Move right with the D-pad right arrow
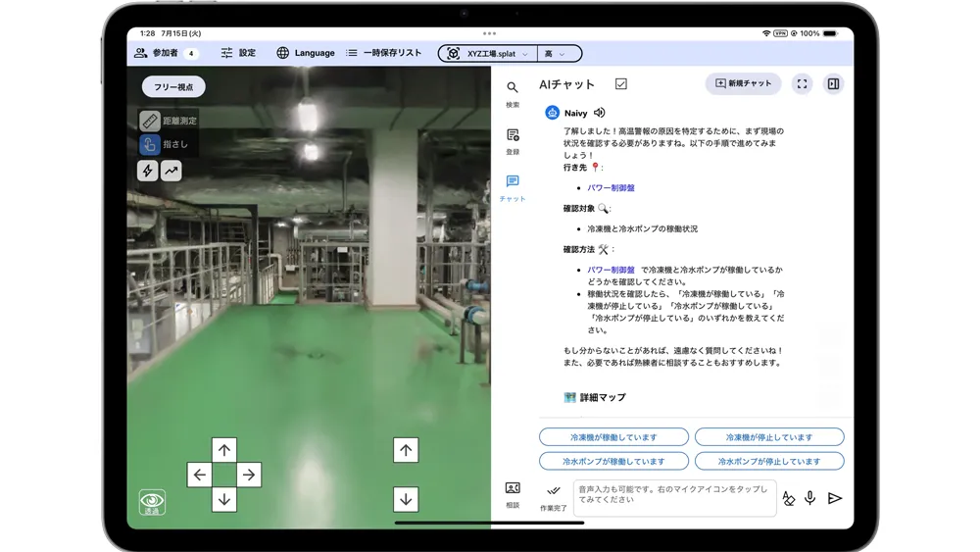The image size is (980, 552). [x=249, y=475]
